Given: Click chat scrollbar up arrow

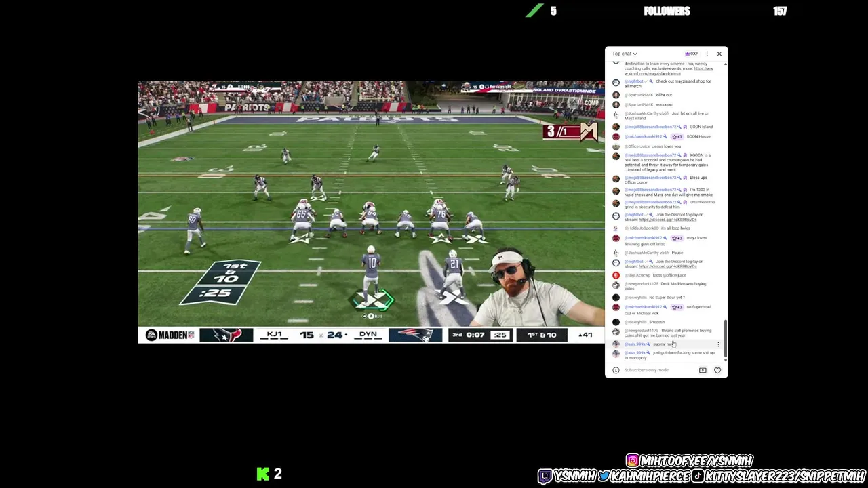Looking at the screenshot, I should click(726, 64).
